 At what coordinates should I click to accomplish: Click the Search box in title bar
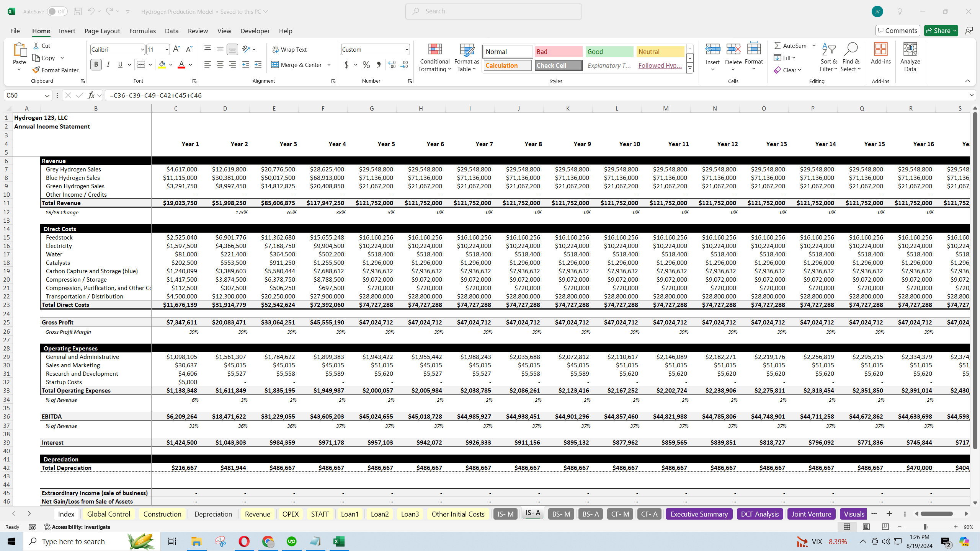point(493,11)
